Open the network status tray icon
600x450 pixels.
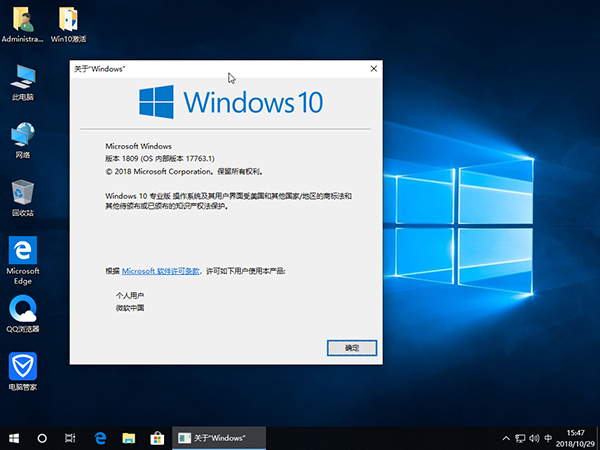point(520,439)
